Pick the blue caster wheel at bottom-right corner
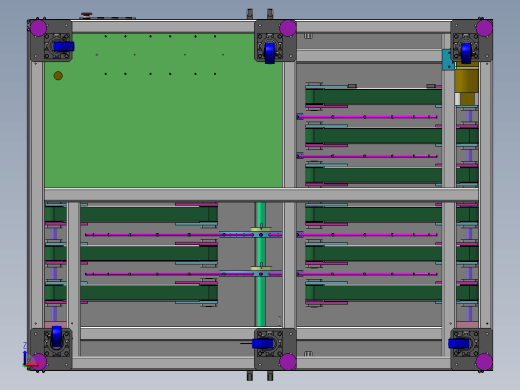520x390 pixels. pyautogui.click(x=459, y=344)
